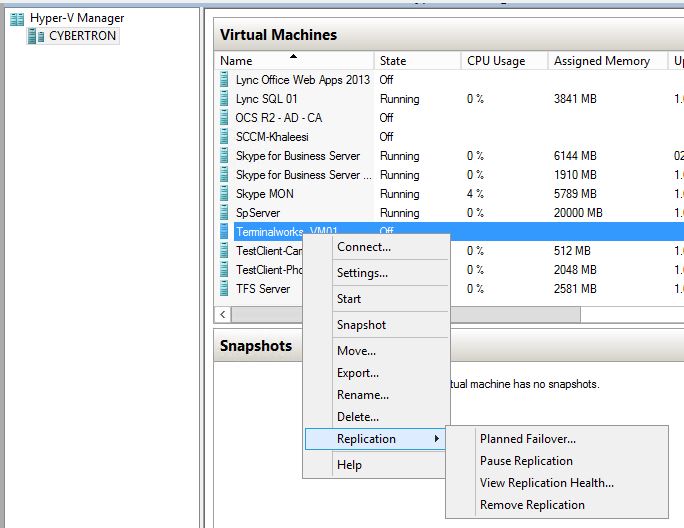Choose Export... from the context menu
This screenshot has width=684, height=528.
[x=358, y=373]
